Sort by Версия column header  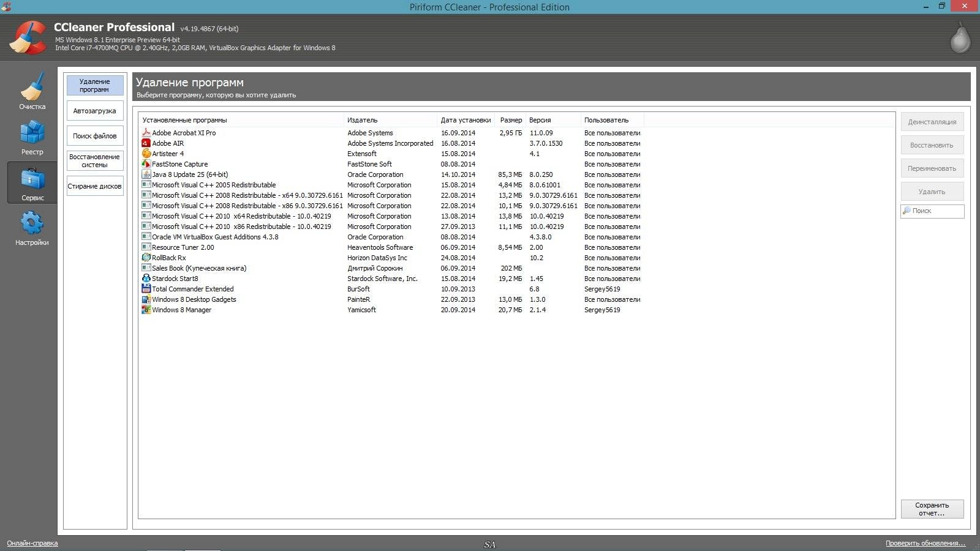[553, 120]
